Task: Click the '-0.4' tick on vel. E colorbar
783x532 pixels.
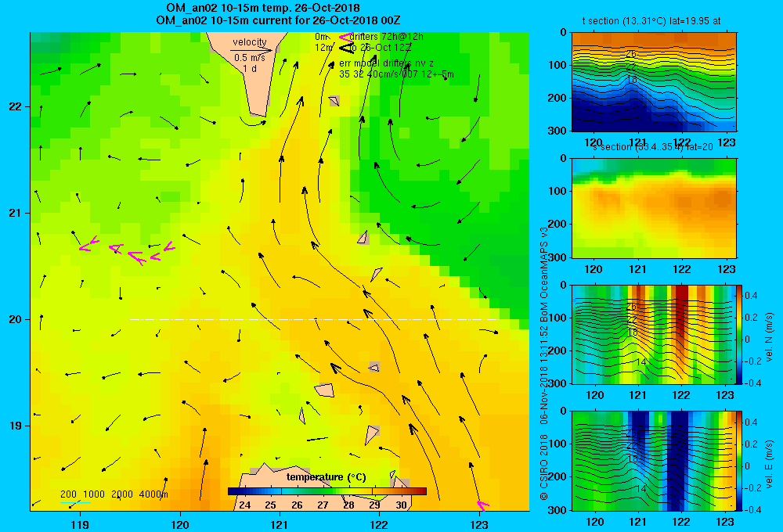Action: coord(752,510)
